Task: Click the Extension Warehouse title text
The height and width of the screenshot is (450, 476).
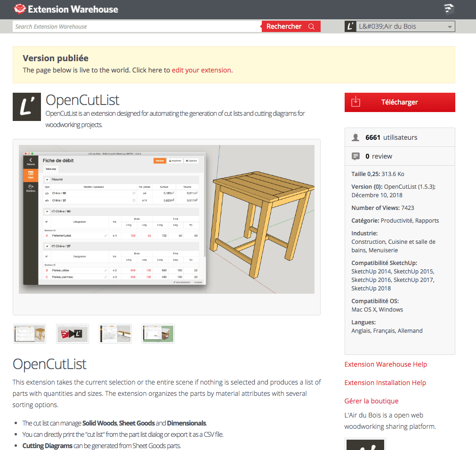Action: 73,9
